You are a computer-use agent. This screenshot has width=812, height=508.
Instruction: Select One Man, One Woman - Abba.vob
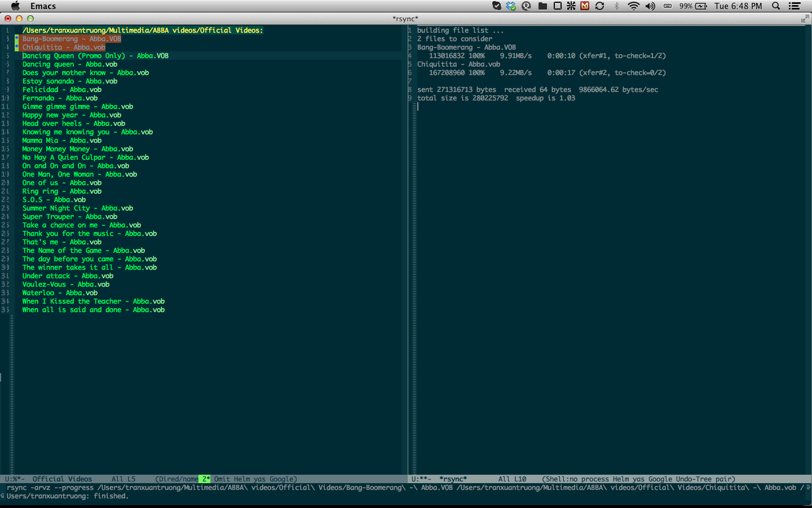pos(80,174)
